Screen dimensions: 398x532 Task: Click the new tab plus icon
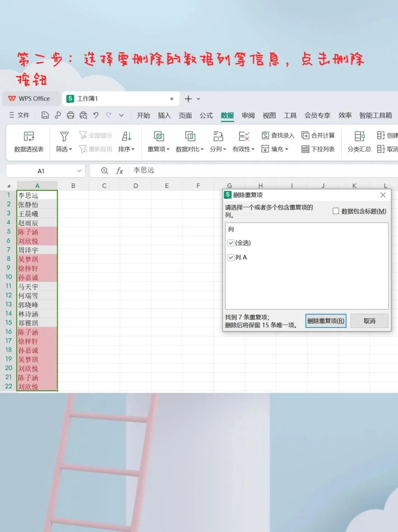188,99
